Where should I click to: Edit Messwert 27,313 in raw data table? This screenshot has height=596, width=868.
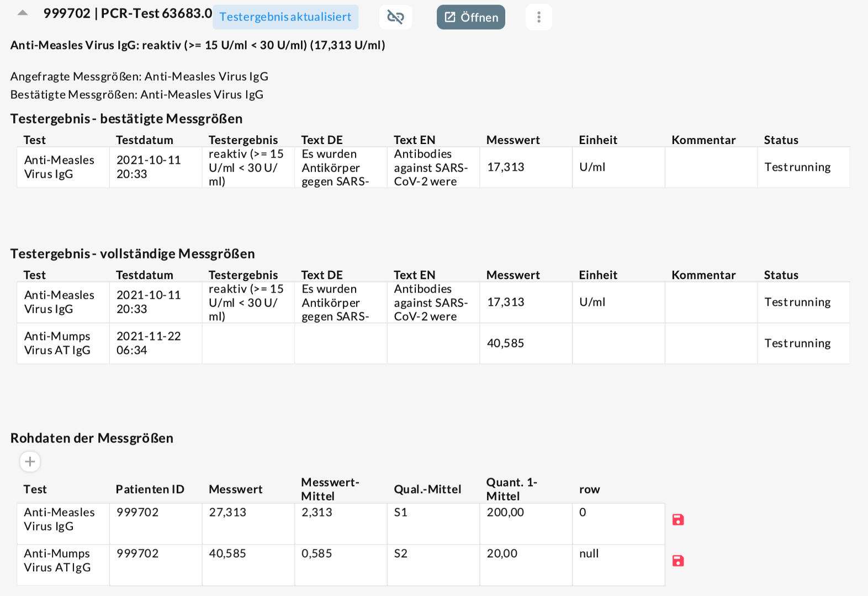[227, 513]
